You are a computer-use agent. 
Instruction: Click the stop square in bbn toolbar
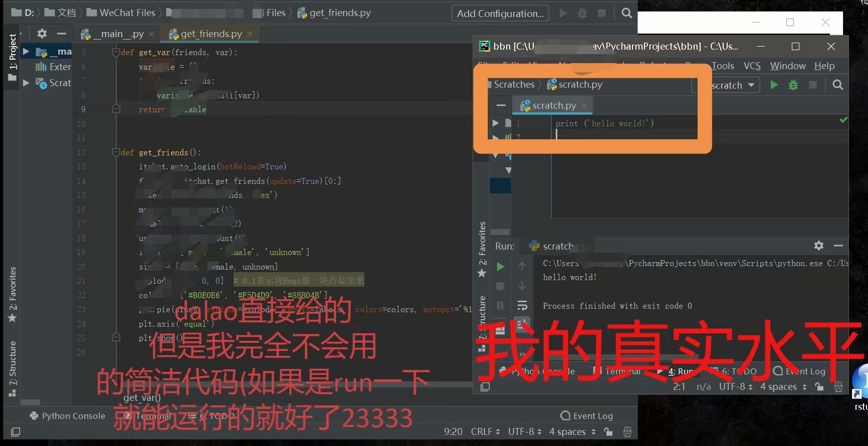pos(813,85)
